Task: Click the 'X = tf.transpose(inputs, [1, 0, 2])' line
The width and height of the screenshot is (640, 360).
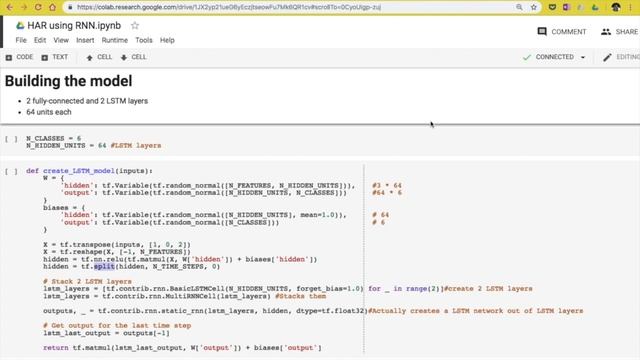Action: coord(117,244)
